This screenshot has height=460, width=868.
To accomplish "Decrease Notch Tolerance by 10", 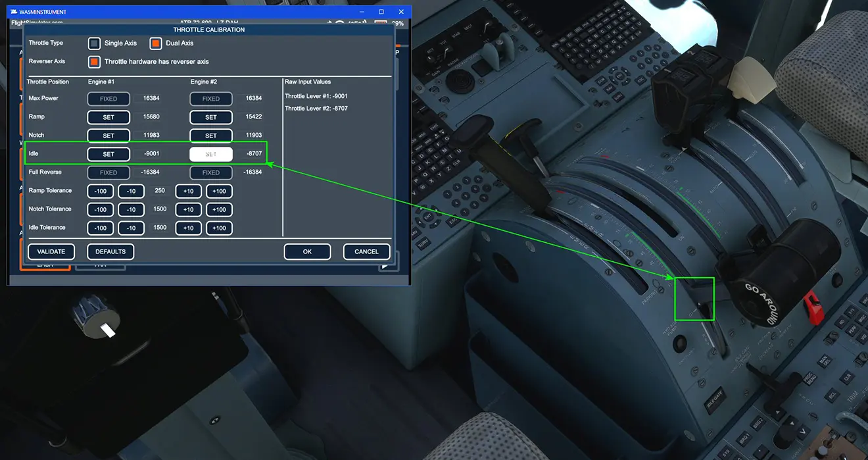I will (x=132, y=209).
